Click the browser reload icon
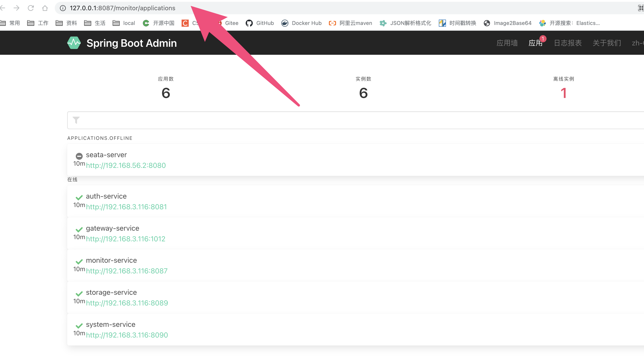 coord(31,8)
